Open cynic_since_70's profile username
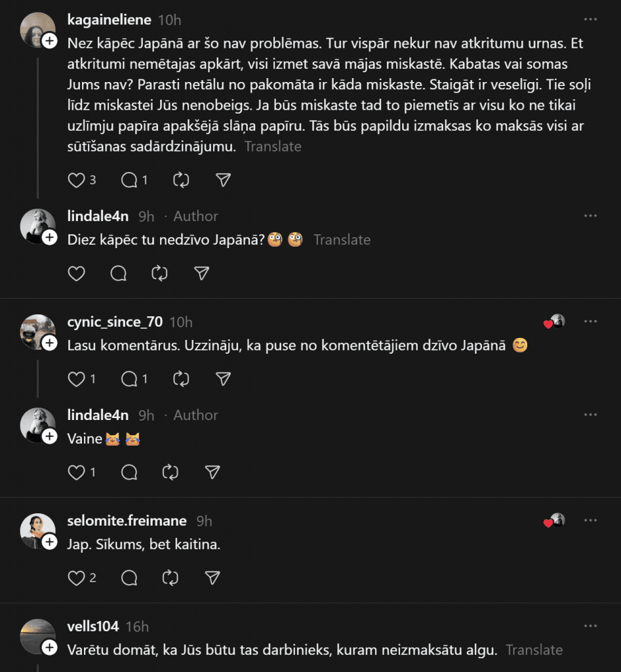 coord(115,322)
